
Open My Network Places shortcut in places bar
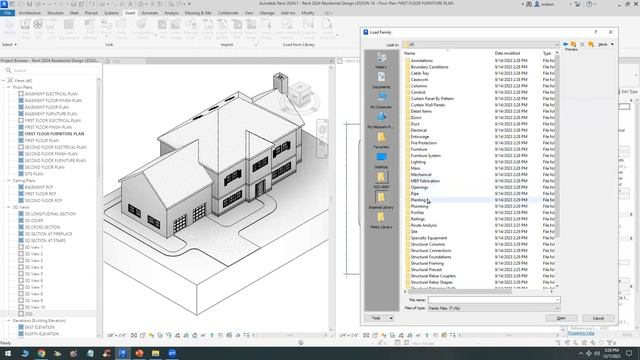pyautogui.click(x=381, y=120)
